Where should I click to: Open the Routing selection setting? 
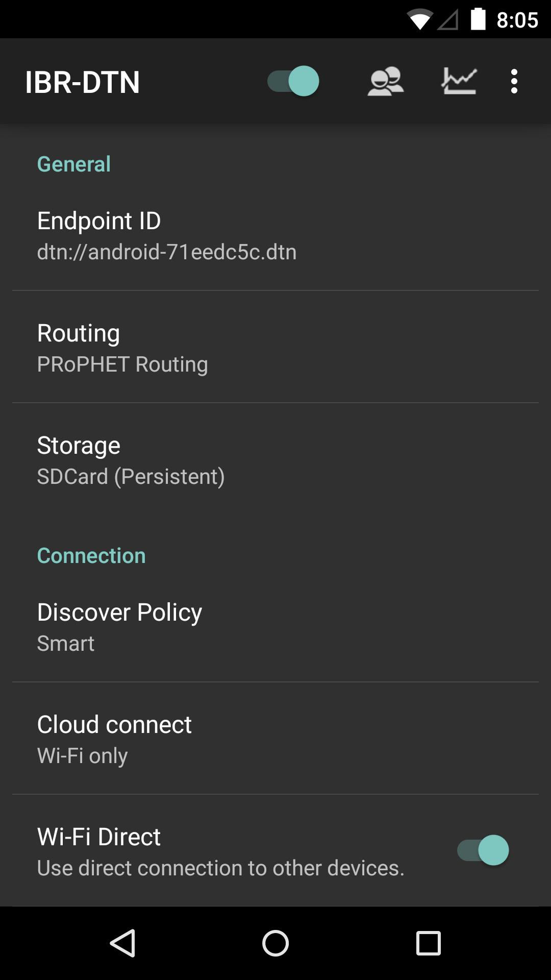[x=275, y=347]
